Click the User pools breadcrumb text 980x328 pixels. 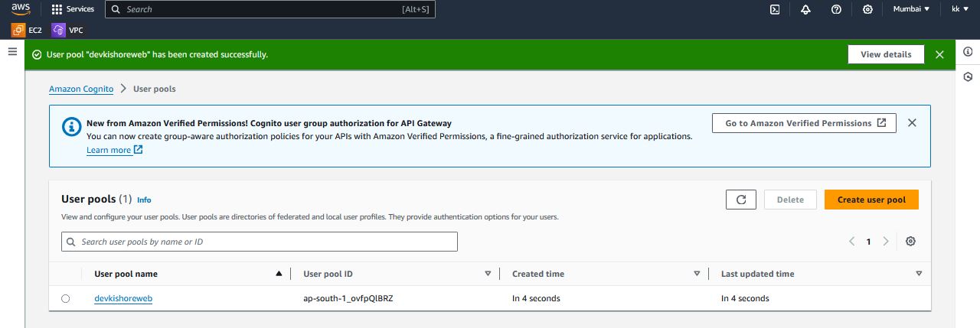pyautogui.click(x=155, y=89)
